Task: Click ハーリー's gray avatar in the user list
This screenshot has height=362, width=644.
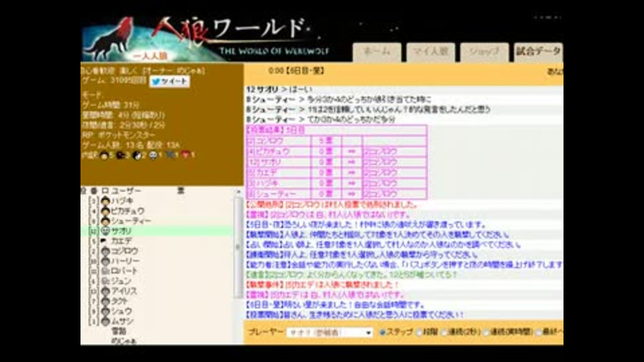Action: pos(105,261)
